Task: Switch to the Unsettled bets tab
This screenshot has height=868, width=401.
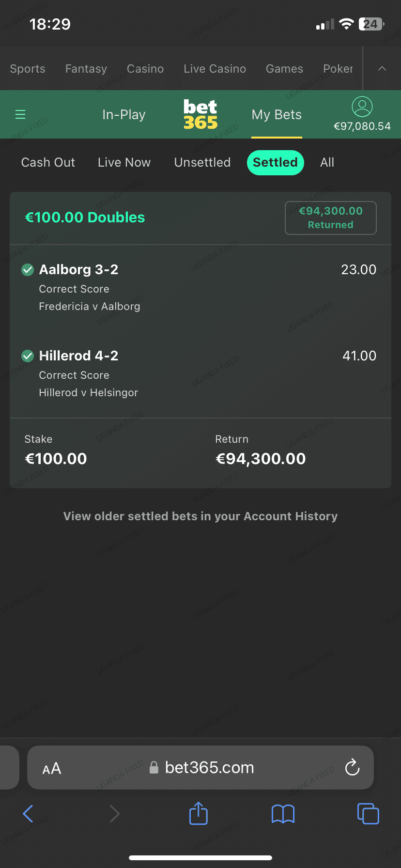Action: [x=202, y=162]
